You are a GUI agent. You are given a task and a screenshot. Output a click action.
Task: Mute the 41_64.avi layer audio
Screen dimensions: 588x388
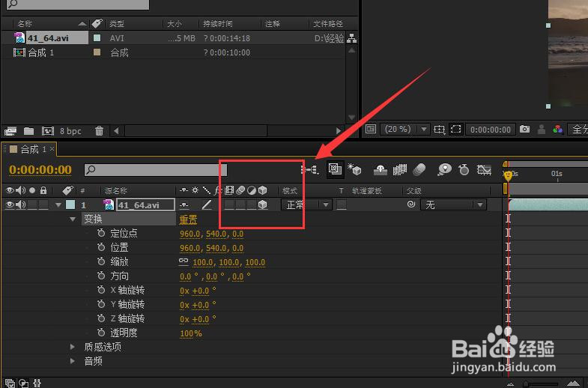coord(21,204)
